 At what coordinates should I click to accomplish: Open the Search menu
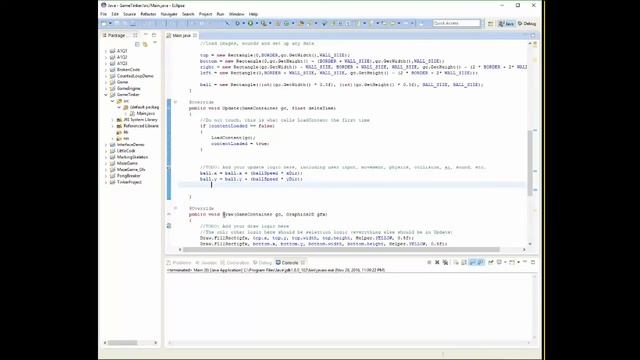point(188,14)
